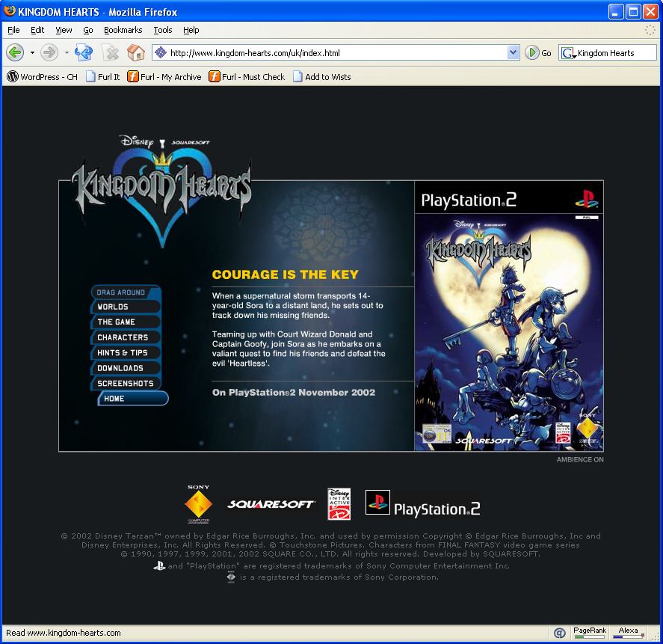
Task: Open the CHARACTERS section
Action: 126,337
